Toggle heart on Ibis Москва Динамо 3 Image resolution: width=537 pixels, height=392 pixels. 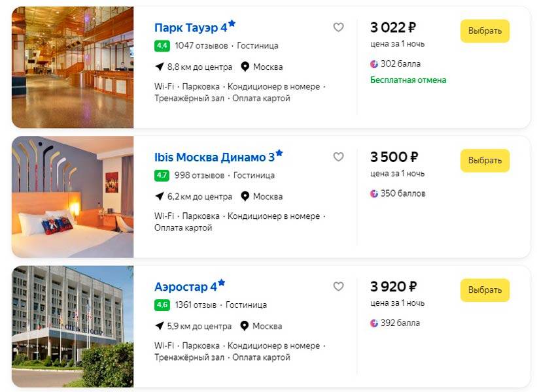(338, 157)
